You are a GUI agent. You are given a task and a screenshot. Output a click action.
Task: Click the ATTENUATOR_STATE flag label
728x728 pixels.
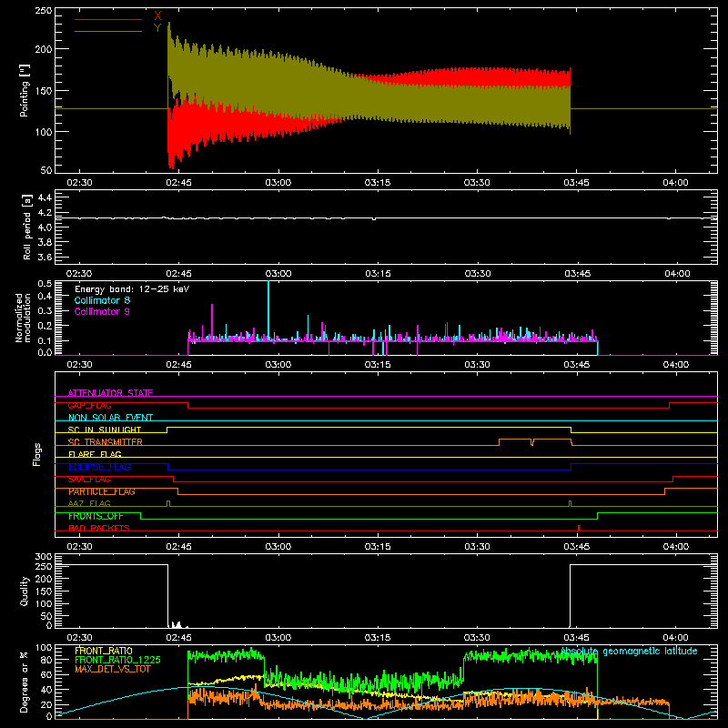[x=110, y=393]
